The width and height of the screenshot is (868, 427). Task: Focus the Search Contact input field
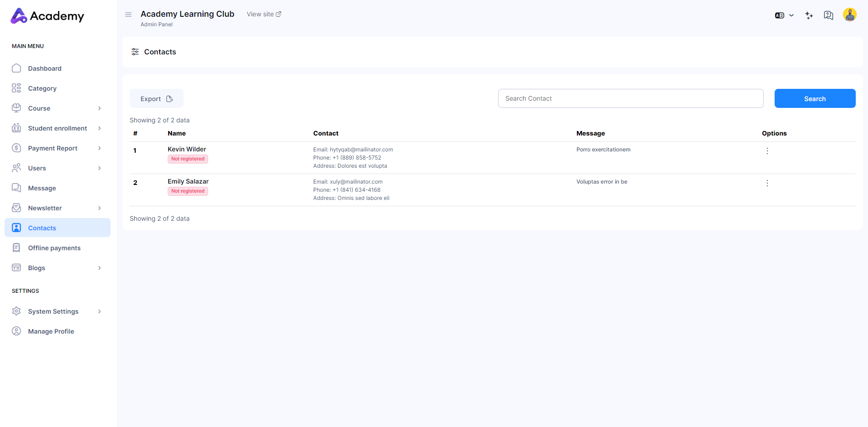click(630, 98)
